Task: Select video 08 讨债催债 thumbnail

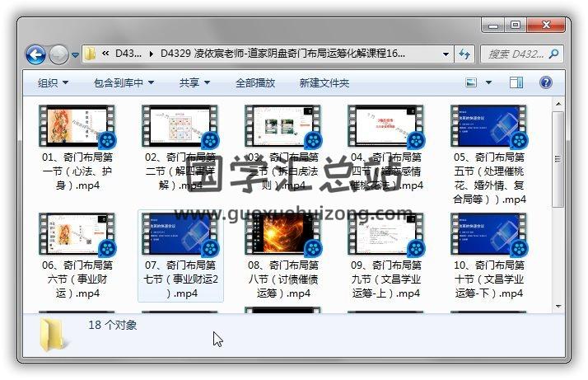Action: 283,235
